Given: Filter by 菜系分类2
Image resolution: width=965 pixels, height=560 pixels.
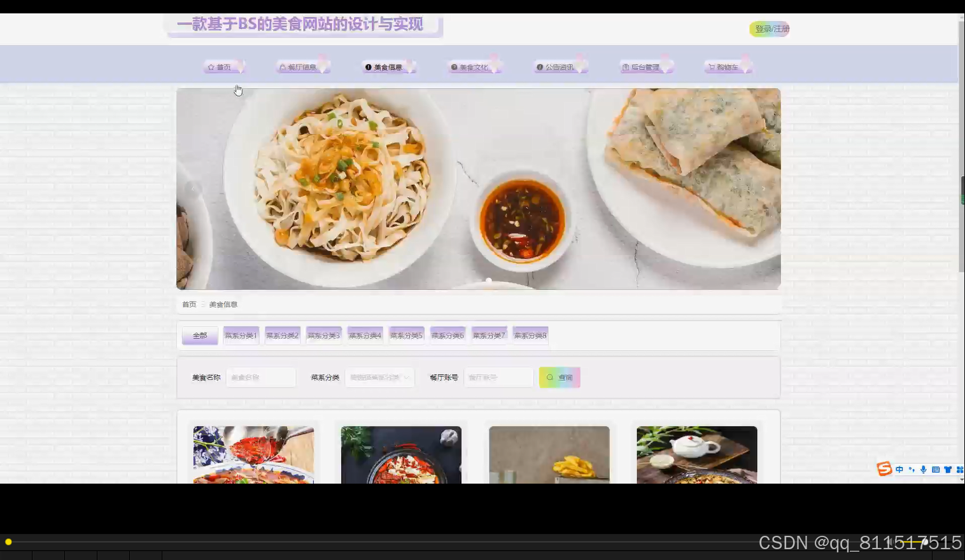Looking at the screenshot, I should click(x=283, y=335).
